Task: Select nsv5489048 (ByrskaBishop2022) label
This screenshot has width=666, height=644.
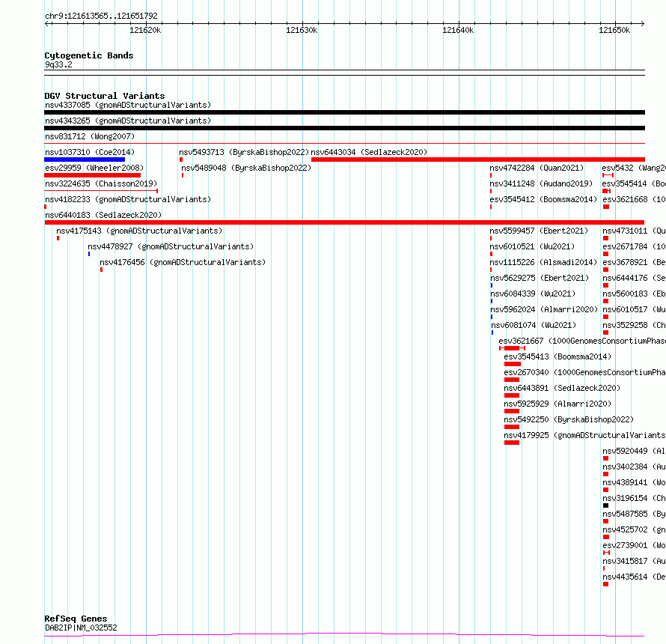Action: click(x=246, y=168)
